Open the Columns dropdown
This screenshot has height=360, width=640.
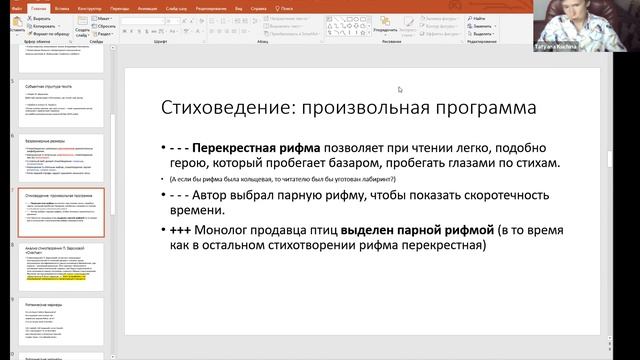click(x=245, y=31)
